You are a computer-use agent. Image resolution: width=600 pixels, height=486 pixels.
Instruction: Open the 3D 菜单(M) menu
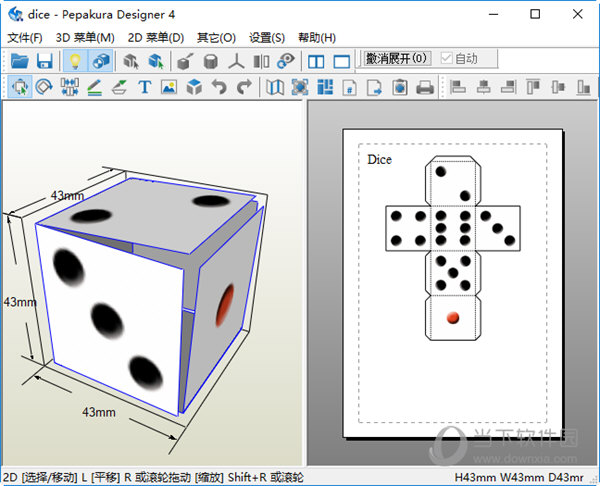click(x=85, y=37)
